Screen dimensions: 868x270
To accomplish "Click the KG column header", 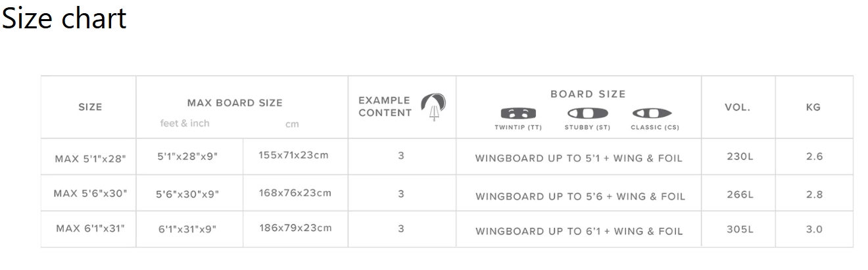I will [813, 107].
